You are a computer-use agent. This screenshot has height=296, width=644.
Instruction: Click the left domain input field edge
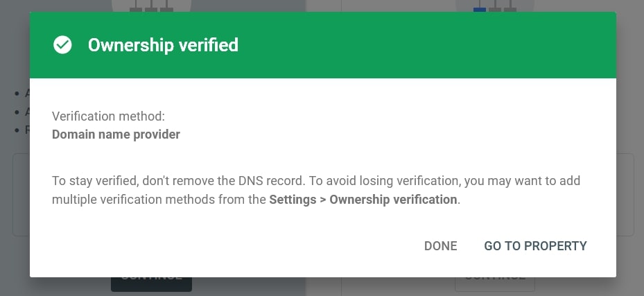[19, 194]
